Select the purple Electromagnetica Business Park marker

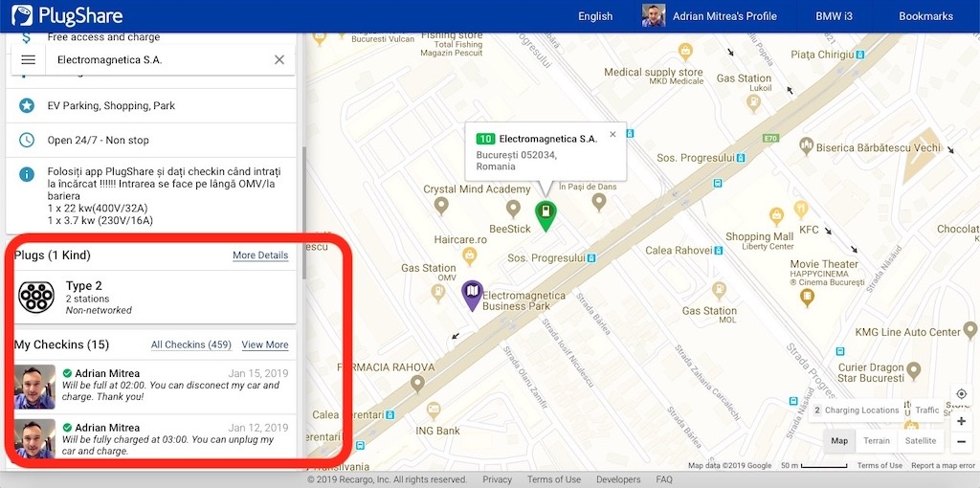click(x=472, y=295)
